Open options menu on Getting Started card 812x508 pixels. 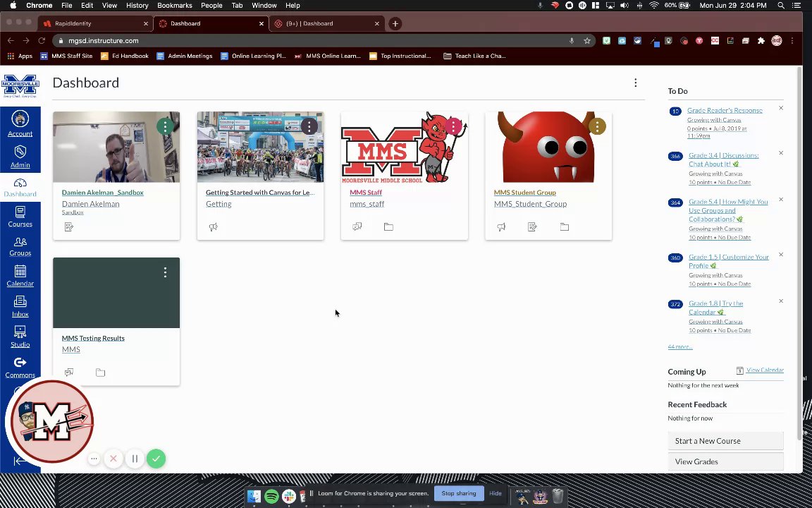[x=309, y=126]
